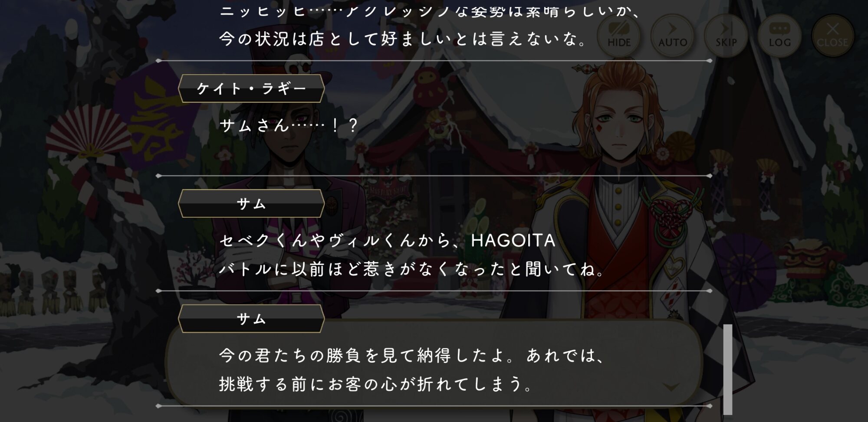
Task: Click the line サムさん……！？
Action: coord(289,126)
